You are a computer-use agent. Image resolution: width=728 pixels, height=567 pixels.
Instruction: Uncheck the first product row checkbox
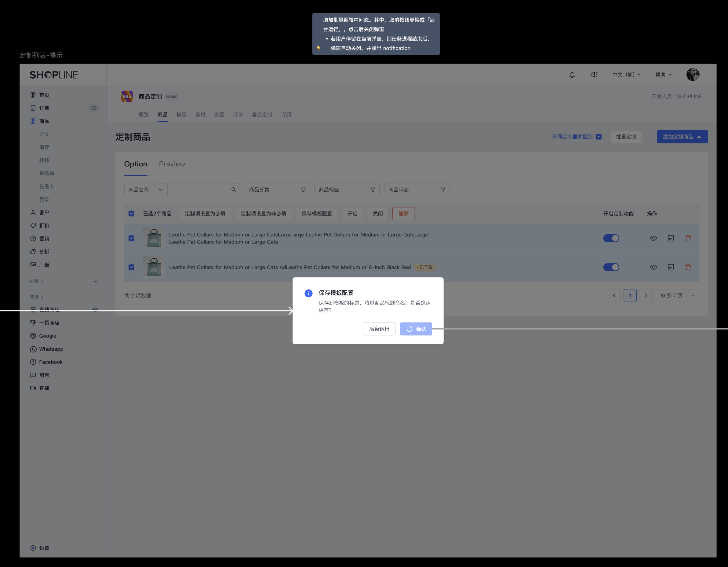pos(131,238)
